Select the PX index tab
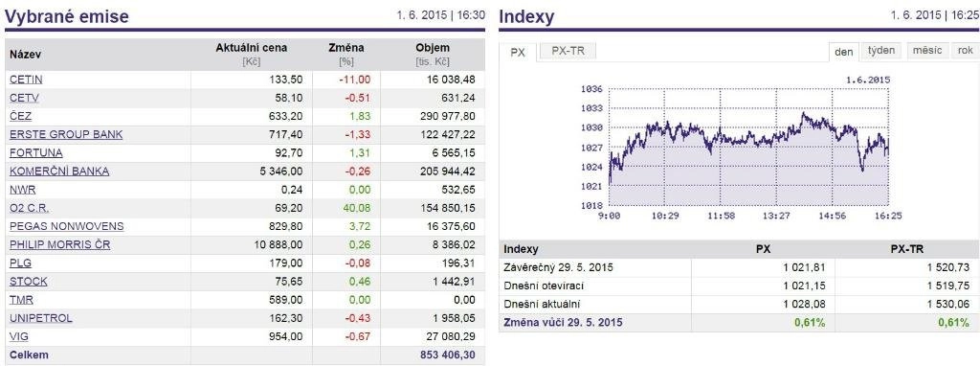The height and width of the screenshot is (366, 980). point(518,52)
